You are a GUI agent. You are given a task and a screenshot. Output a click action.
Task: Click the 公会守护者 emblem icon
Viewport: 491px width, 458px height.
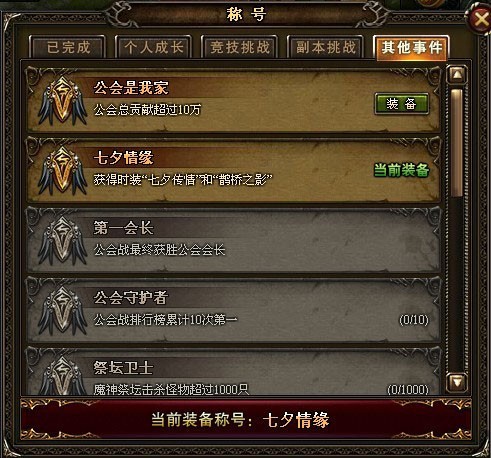62,311
